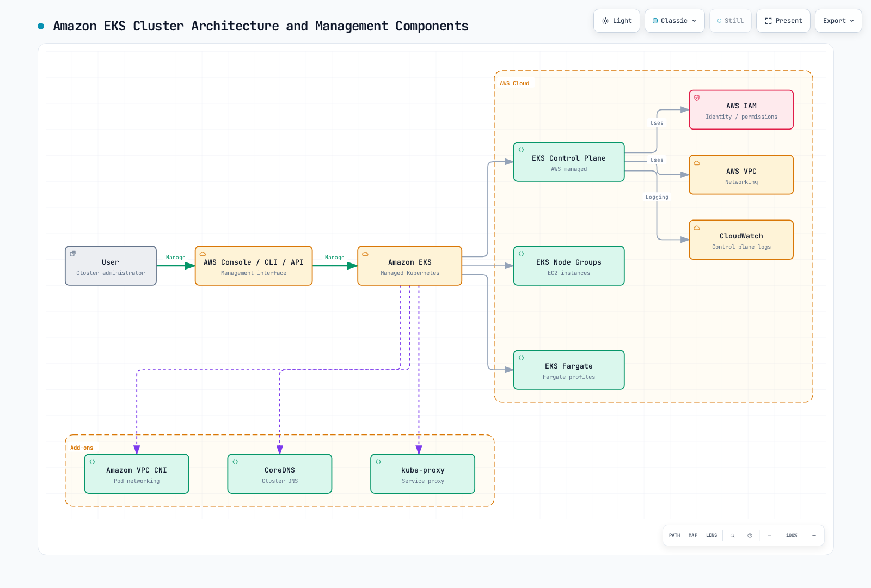Select the CloudWatch node

(x=741, y=240)
